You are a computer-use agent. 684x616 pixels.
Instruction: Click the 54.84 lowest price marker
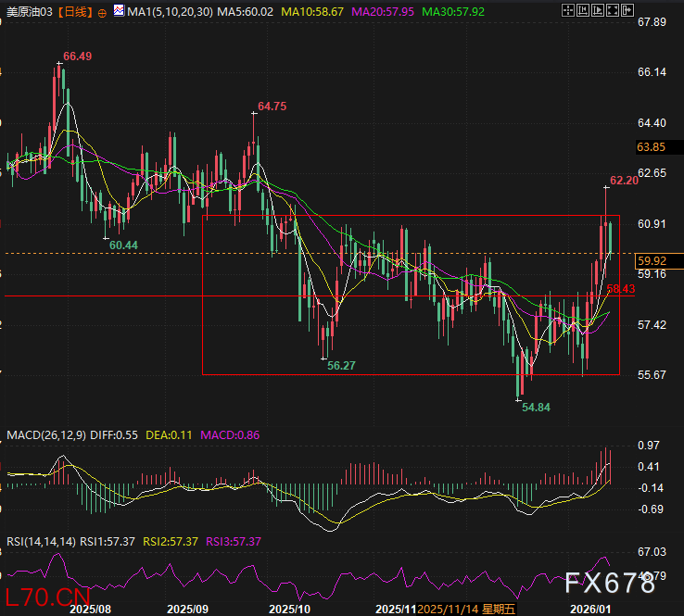coord(536,407)
